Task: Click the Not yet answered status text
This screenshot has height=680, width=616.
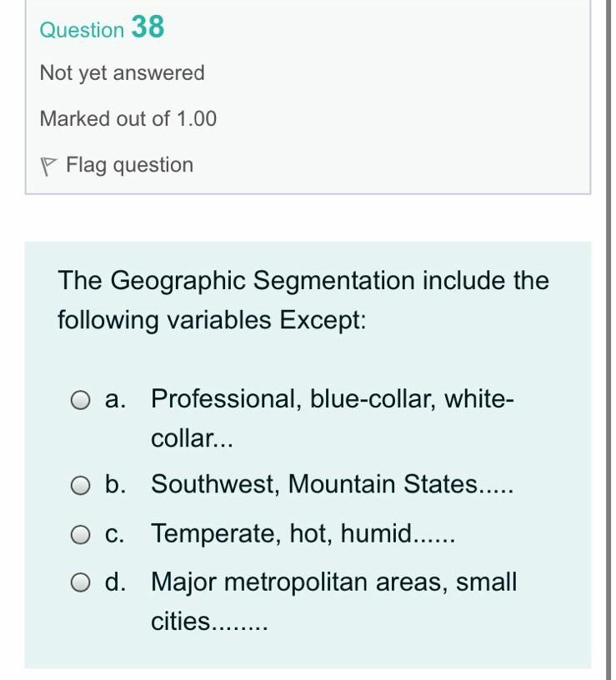Action: [122, 73]
